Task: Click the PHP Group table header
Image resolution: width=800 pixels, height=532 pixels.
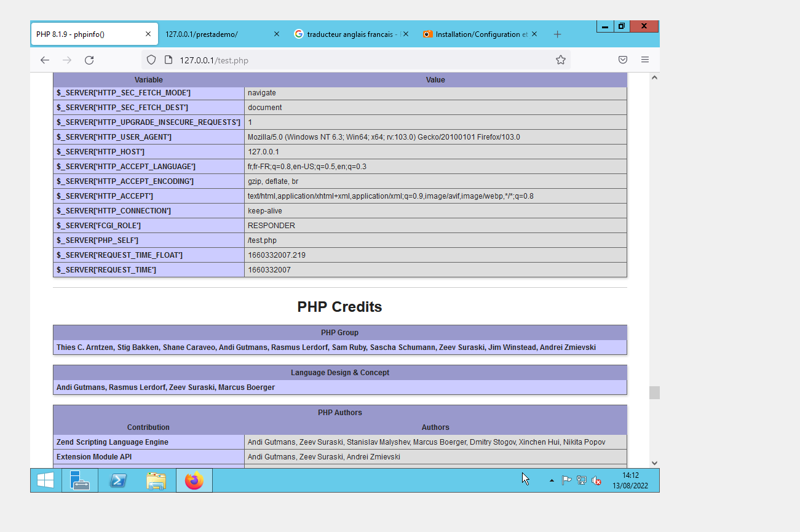Action: click(339, 333)
